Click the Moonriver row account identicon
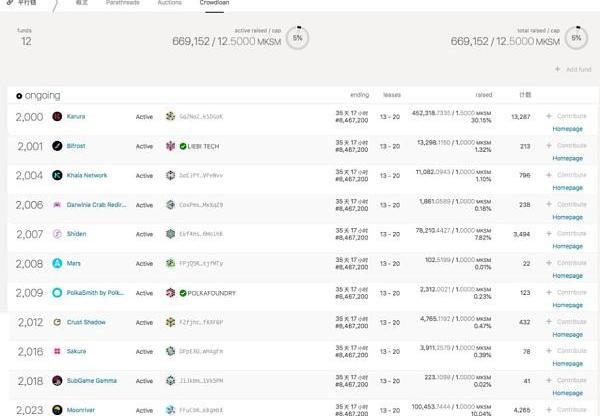This screenshot has height=416, width=600. (x=170, y=410)
